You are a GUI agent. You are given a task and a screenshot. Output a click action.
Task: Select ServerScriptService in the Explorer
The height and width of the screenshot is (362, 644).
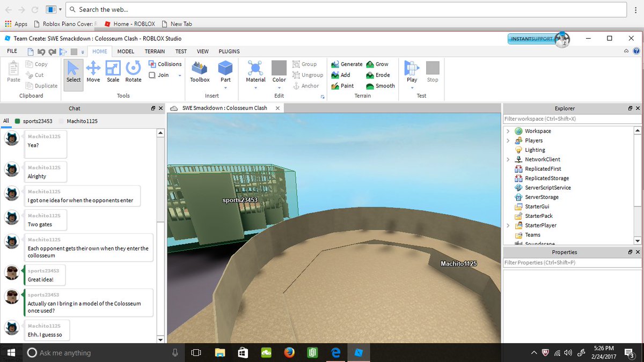(543, 188)
